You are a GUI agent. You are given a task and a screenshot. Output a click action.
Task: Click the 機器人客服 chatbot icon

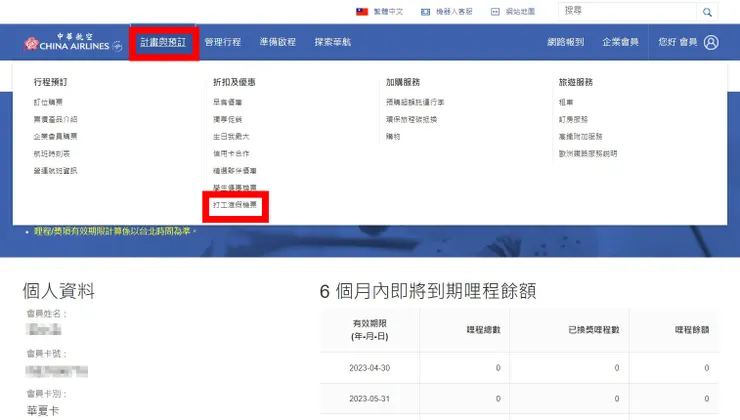coord(425,12)
